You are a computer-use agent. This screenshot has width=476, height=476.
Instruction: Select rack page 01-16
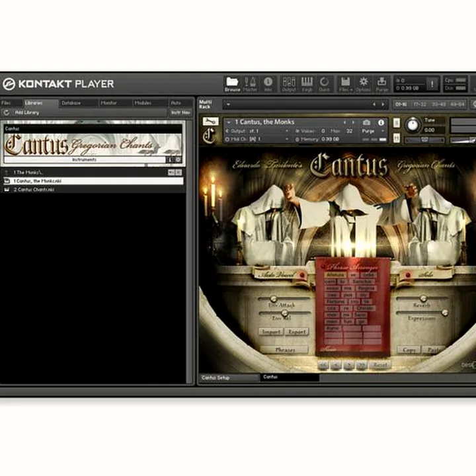(x=401, y=104)
